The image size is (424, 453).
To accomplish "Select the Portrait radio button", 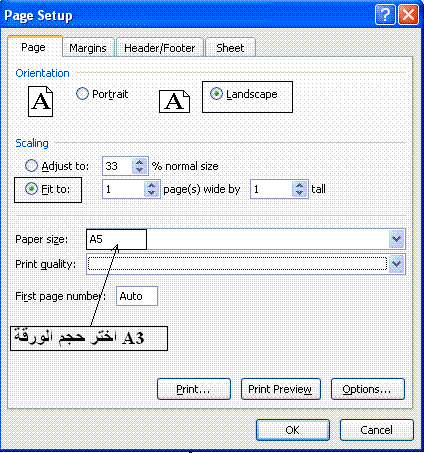I will tap(82, 94).
